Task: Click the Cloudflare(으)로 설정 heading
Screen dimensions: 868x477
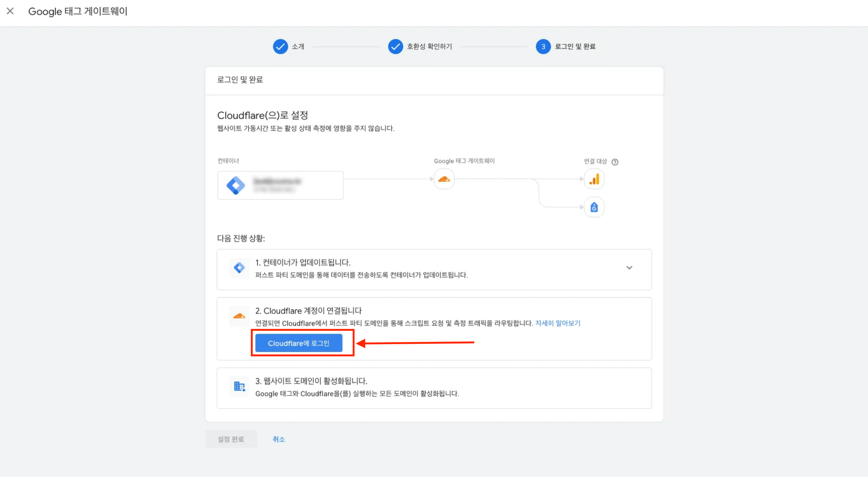Action: (x=263, y=115)
